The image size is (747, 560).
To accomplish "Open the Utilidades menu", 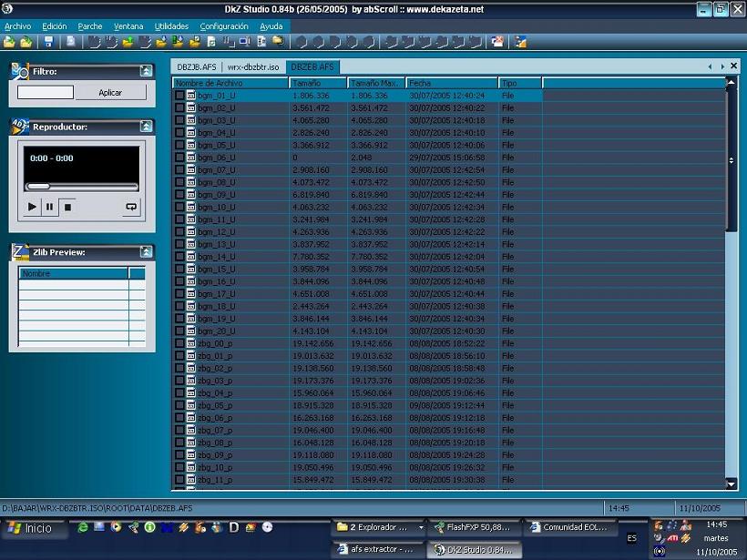I will (171, 26).
